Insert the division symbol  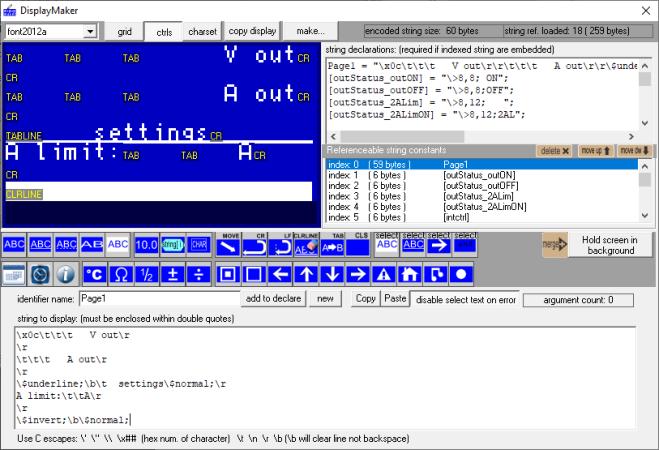pos(199,274)
